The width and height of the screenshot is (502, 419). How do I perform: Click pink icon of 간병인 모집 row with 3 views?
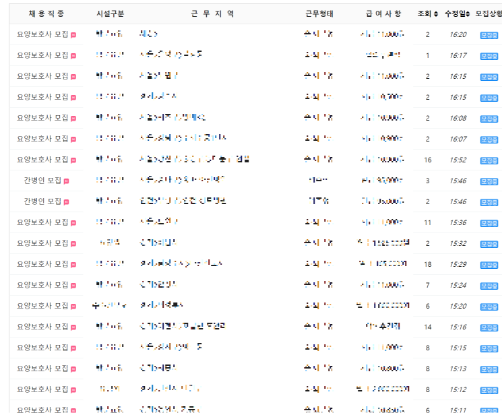pyautogui.click(x=66, y=181)
